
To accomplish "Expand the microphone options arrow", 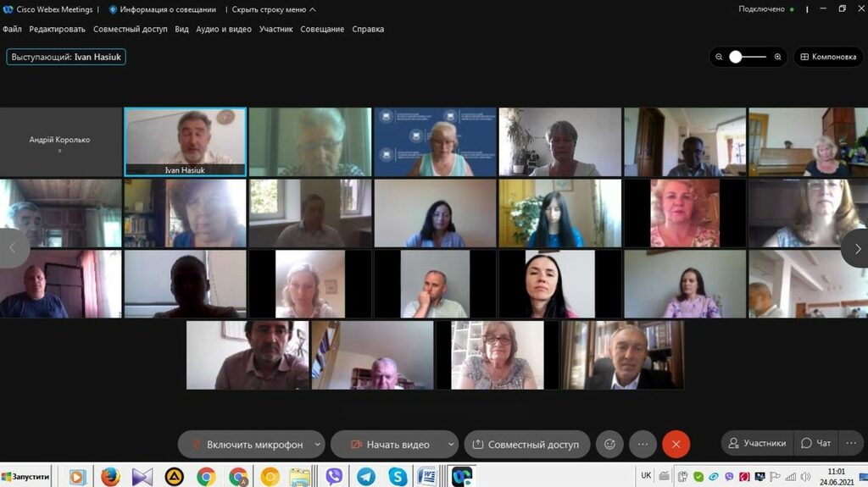I will 318,444.
